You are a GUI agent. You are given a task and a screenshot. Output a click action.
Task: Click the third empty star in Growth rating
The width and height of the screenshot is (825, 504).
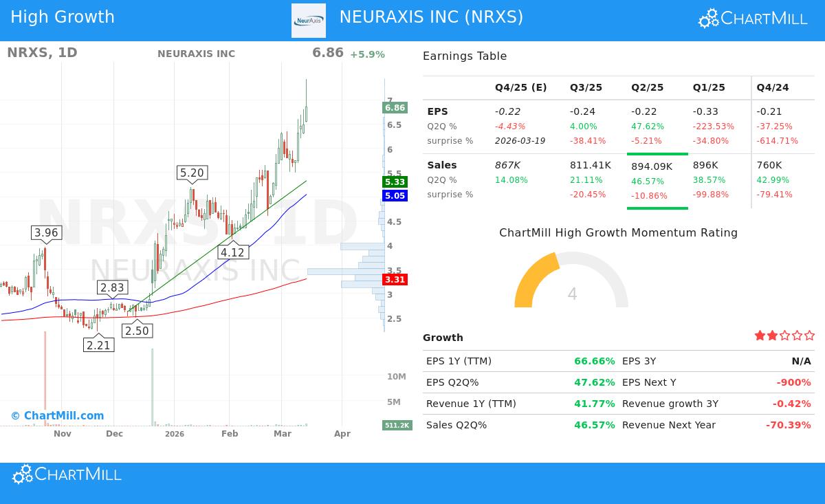[x=784, y=335]
